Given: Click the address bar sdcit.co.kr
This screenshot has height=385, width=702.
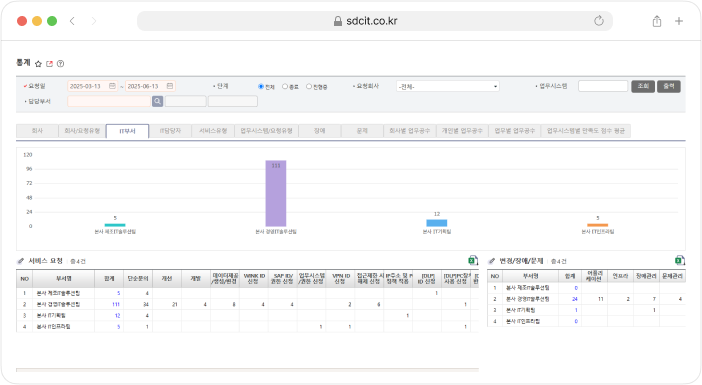Looking at the screenshot, I should coord(375,21).
